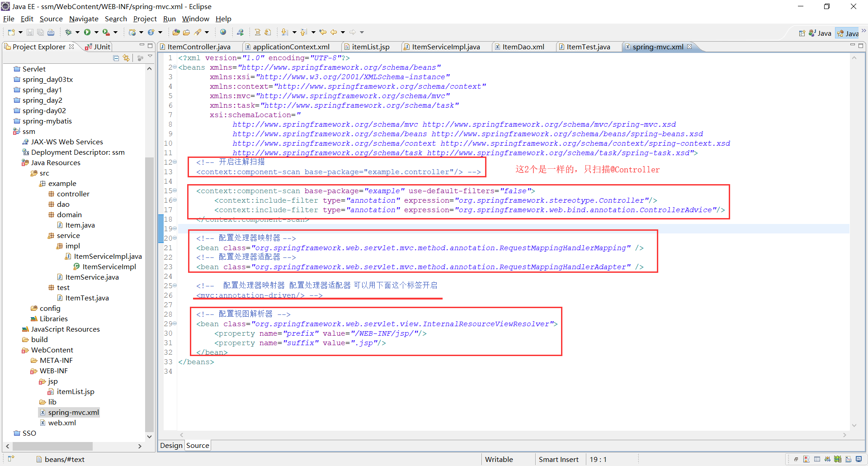Click the New file toolbar icon
Viewport: 868px width, 466px height.
[11, 32]
